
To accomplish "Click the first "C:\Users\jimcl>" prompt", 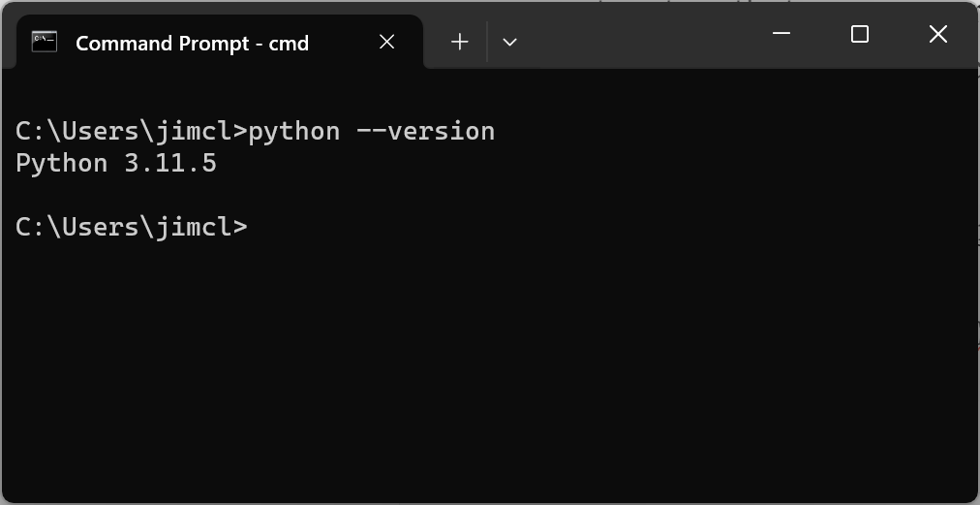I will [132, 131].
